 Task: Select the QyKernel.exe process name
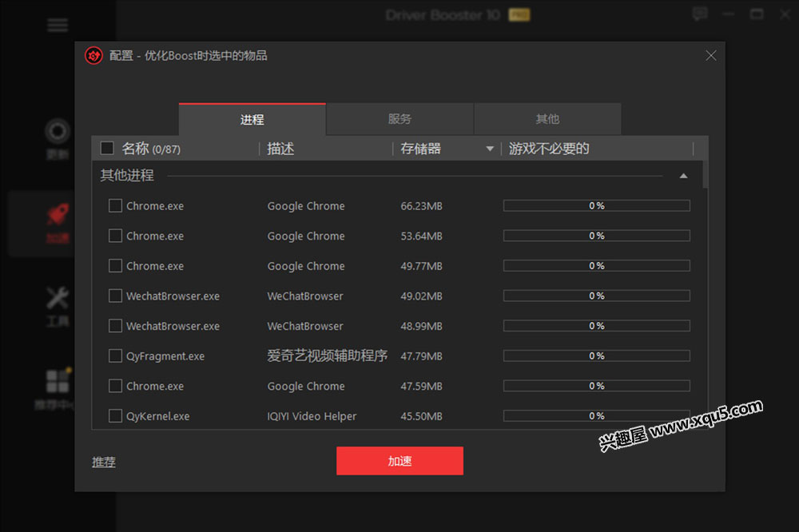(158, 416)
